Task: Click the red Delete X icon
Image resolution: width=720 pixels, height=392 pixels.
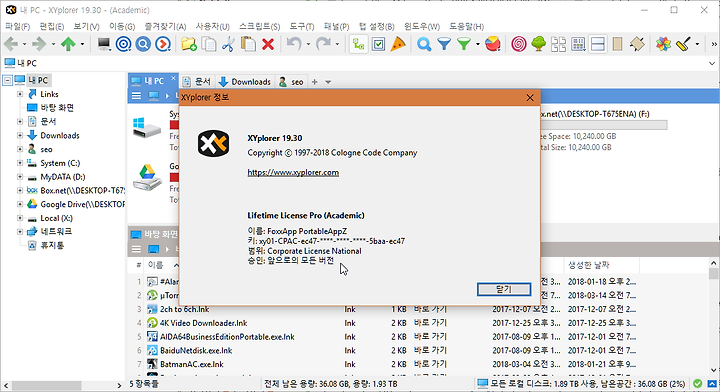Action: click(268, 44)
